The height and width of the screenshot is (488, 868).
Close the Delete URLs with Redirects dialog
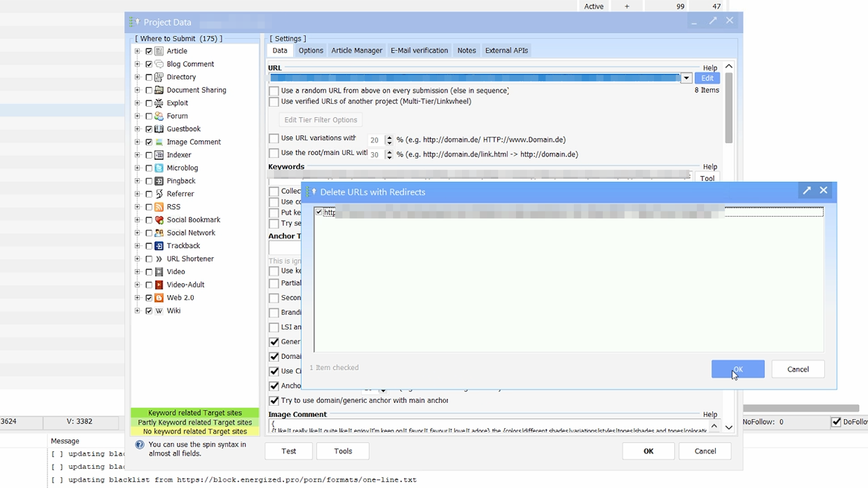click(x=824, y=191)
